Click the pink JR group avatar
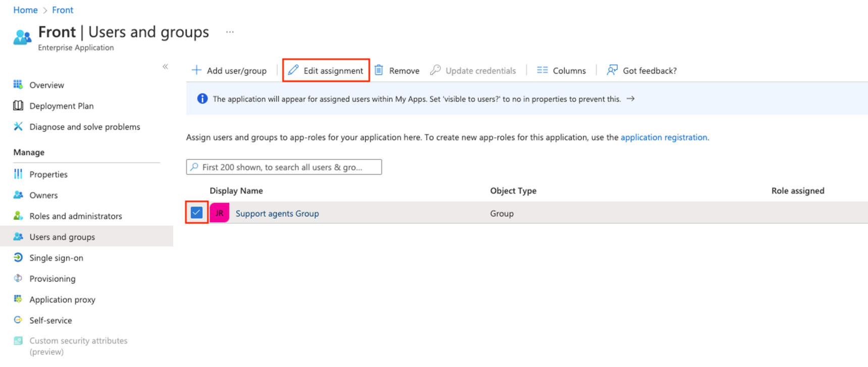The width and height of the screenshot is (868, 367). click(x=220, y=213)
